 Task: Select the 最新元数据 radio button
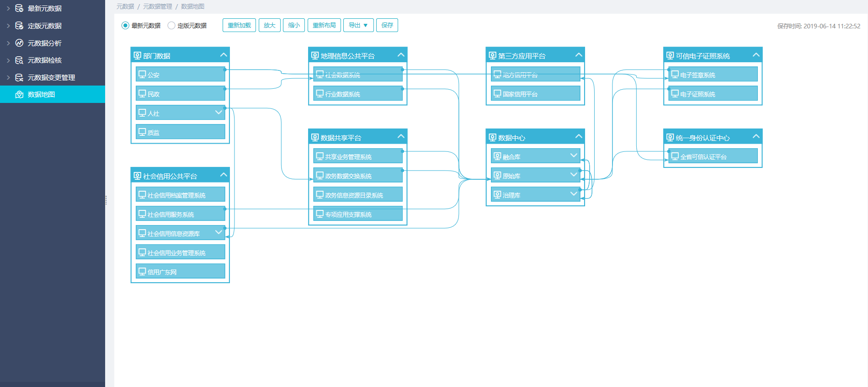[125, 26]
